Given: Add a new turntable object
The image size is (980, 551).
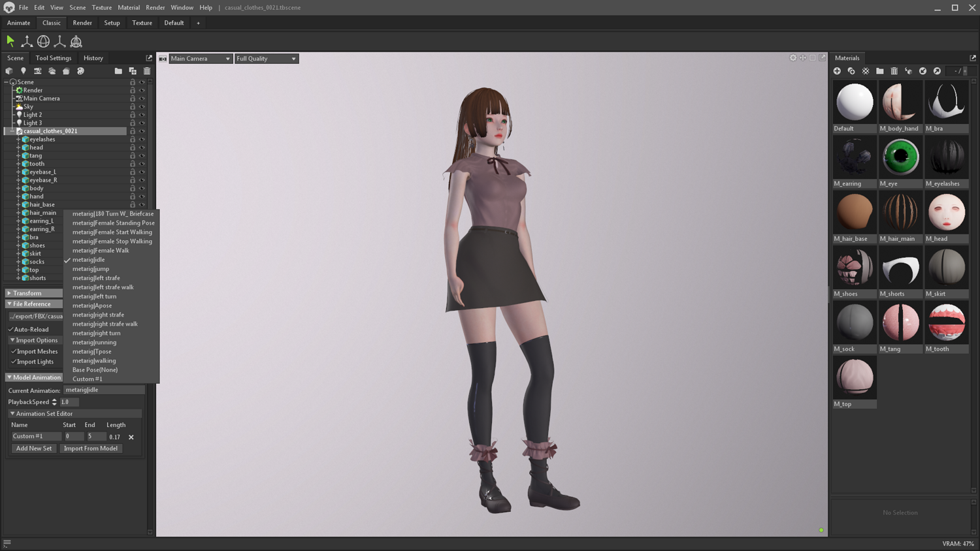Looking at the screenshot, I should pos(66,71).
